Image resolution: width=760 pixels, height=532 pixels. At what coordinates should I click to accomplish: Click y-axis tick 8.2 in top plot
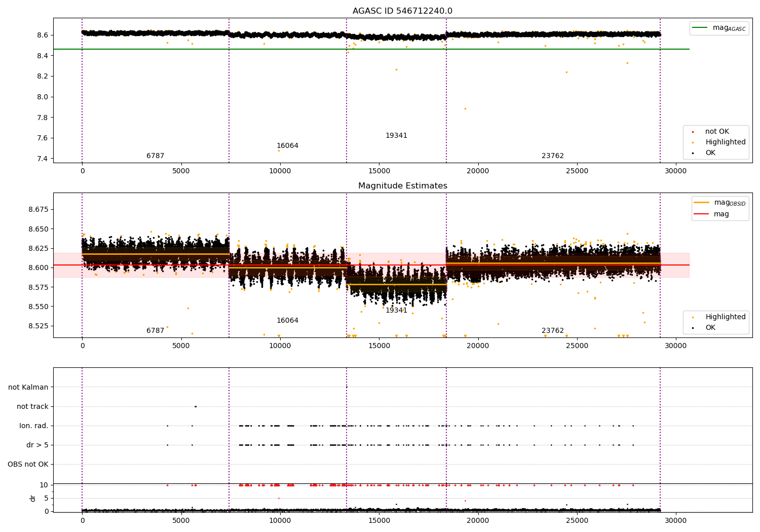(x=43, y=77)
